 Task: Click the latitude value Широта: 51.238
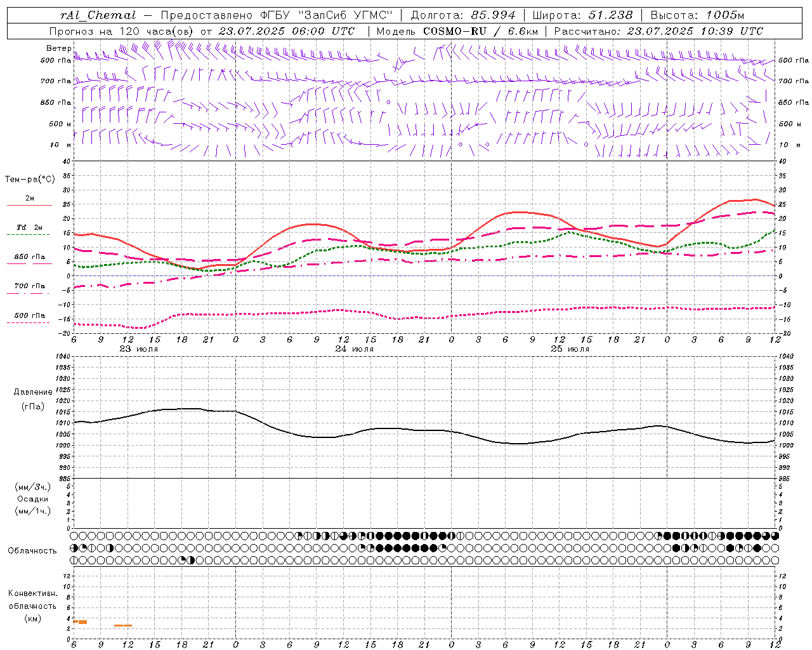(x=582, y=15)
